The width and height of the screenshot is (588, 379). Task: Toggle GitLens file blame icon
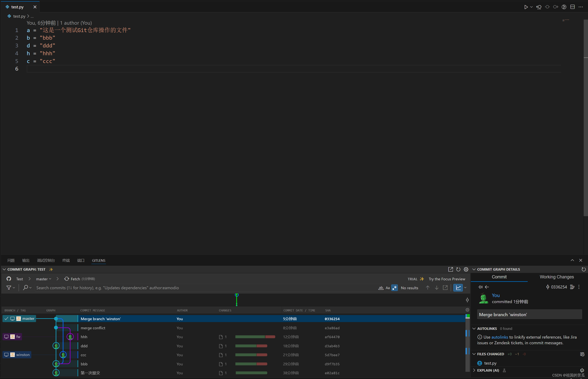(564, 7)
